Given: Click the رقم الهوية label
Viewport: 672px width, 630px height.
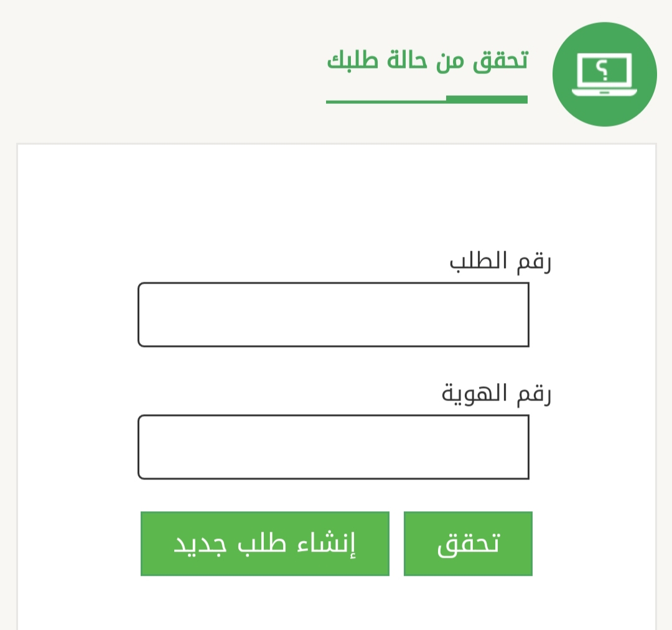Looking at the screenshot, I should click(x=497, y=394).
